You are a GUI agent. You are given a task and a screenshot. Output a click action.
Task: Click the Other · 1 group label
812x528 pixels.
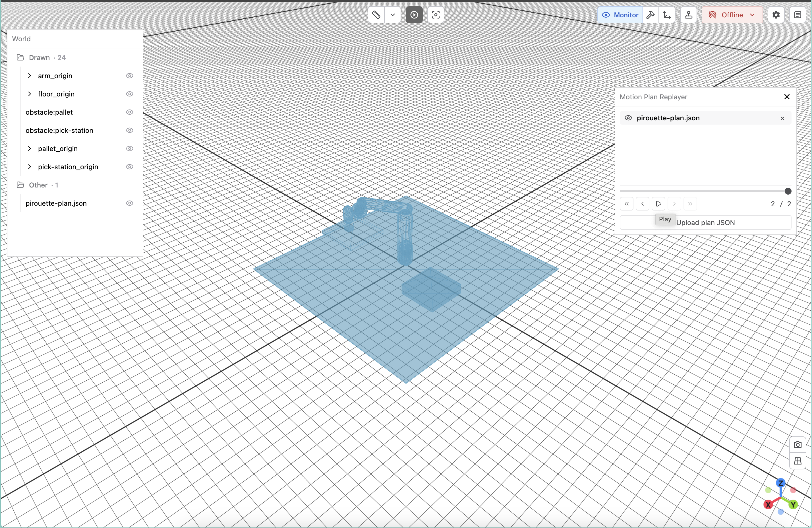click(x=44, y=185)
